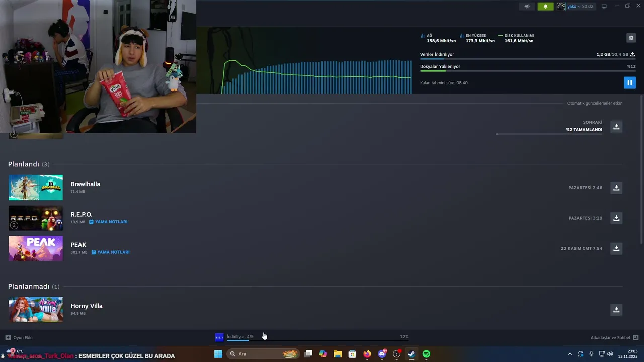
Task: Download R.E.P.O. update now
Action: click(x=616, y=218)
